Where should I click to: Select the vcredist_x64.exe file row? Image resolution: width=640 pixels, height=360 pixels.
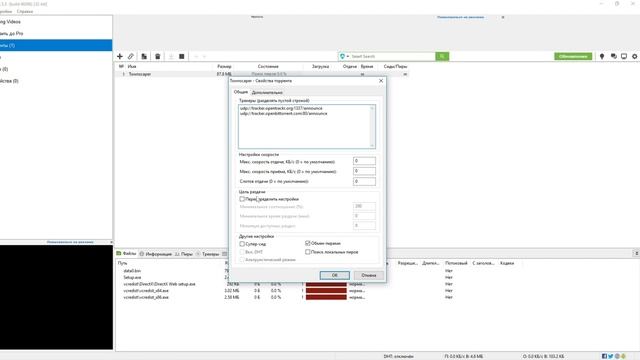[146, 291]
